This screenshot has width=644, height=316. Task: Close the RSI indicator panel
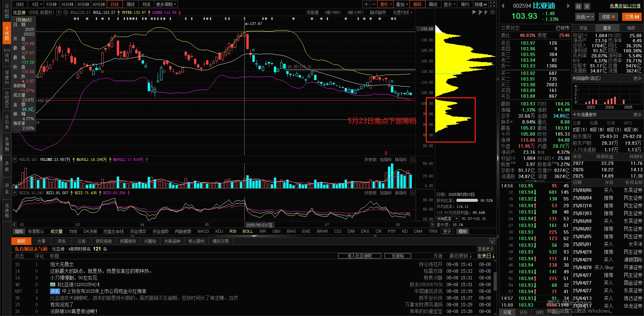[x=412, y=193]
